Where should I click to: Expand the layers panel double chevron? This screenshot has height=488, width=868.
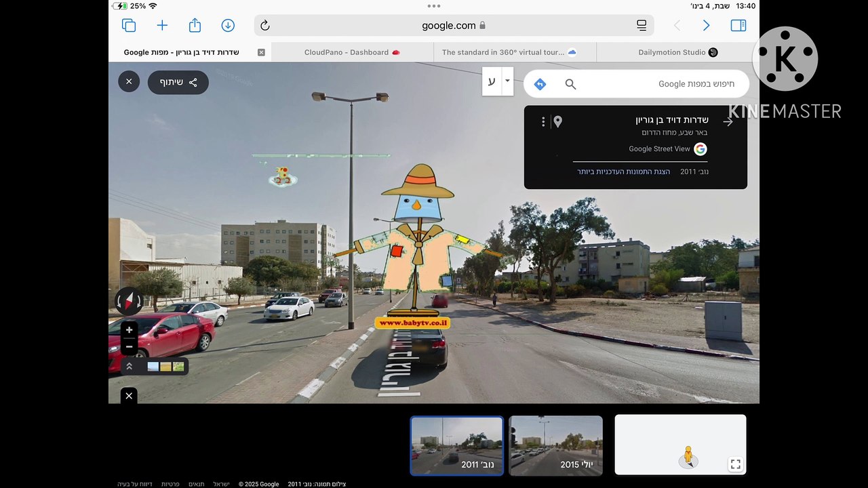[x=130, y=367]
